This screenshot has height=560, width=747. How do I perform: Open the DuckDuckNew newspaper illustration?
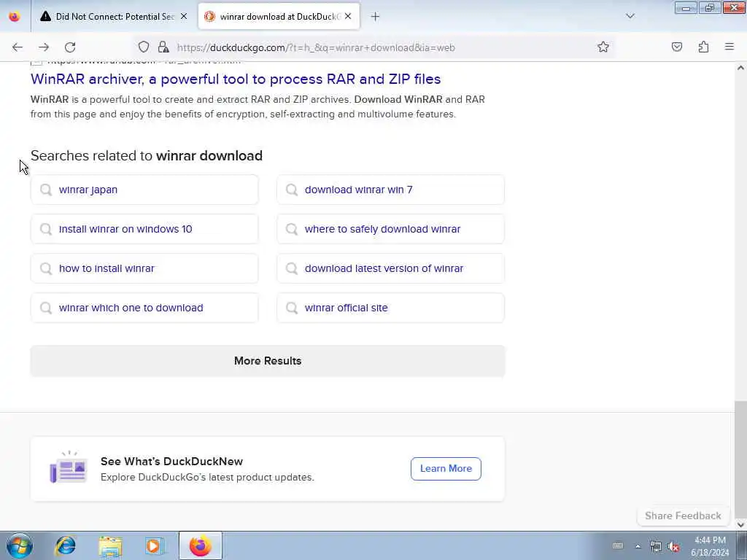click(x=69, y=467)
